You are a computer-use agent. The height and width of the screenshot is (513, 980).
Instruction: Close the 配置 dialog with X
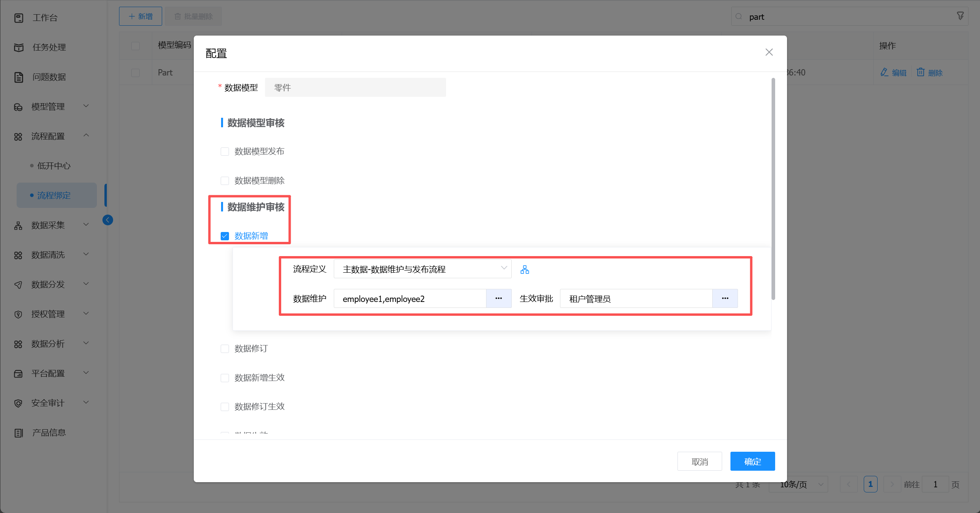tap(769, 52)
